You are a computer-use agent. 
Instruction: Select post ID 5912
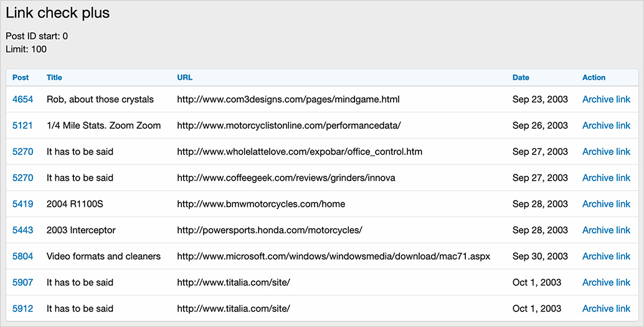22,309
